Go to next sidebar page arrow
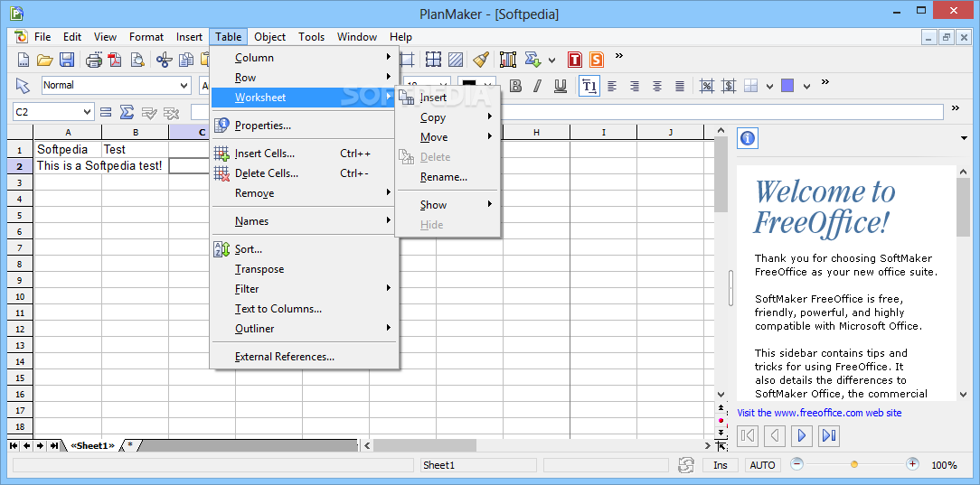Image resolution: width=980 pixels, height=485 pixels. 801,435
